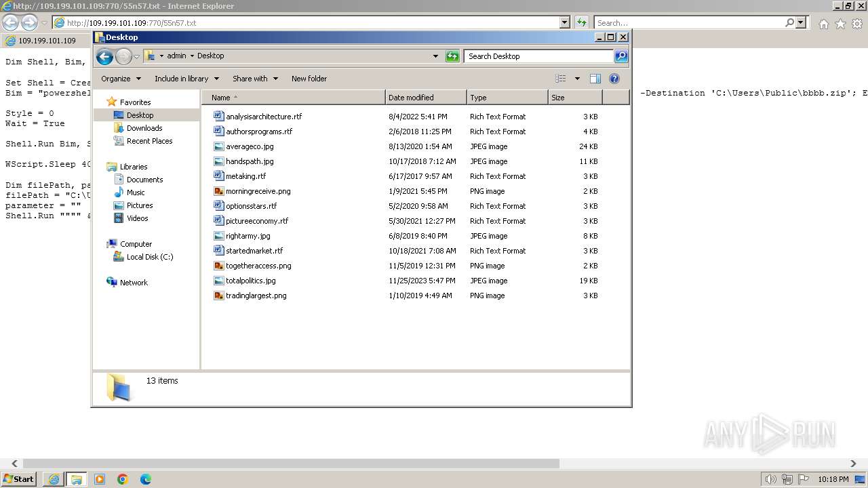This screenshot has height=488, width=868.
Task: Click the volume speaker tray icon
Action: pyautogui.click(x=770, y=479)
